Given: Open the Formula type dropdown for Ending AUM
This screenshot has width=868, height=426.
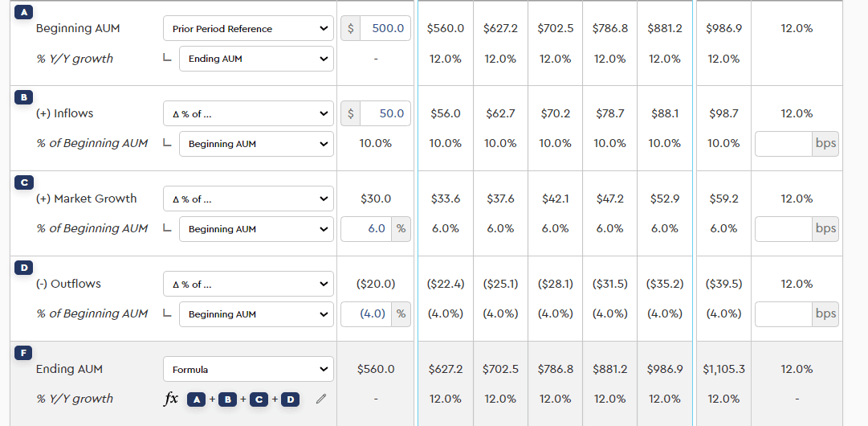Looking at the screenshot, I should point(248,370).
